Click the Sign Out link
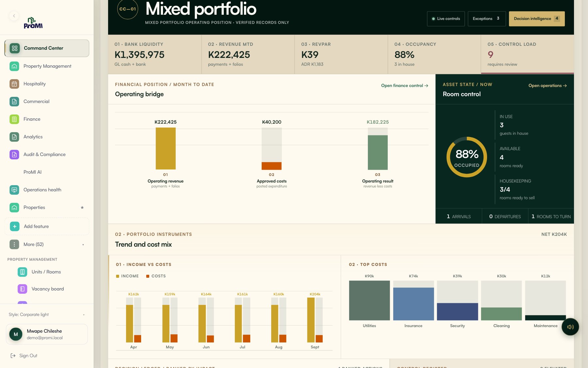The width and height of the screenshot is (588, 368). (24, 356)
